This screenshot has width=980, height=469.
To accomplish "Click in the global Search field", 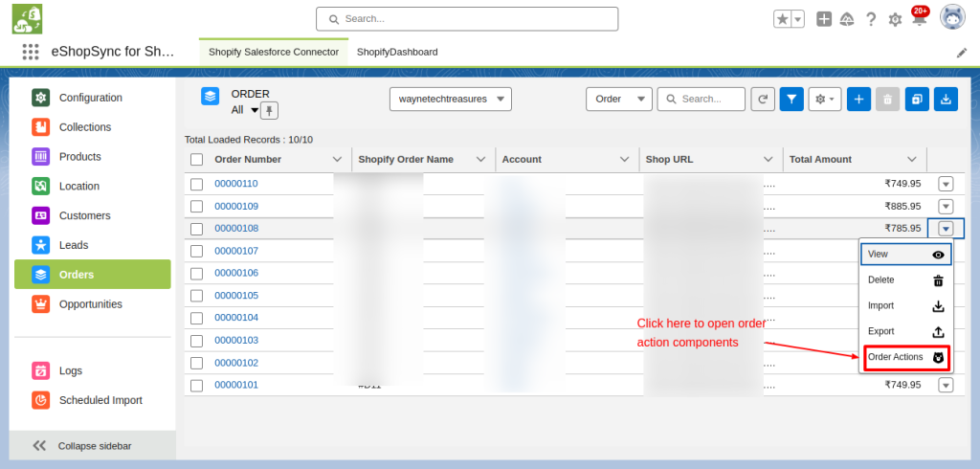I will 467,19.
